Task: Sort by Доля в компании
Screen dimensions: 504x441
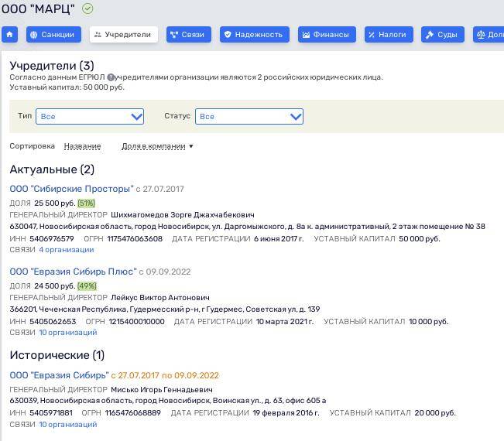Action: (x=157, y=146)
